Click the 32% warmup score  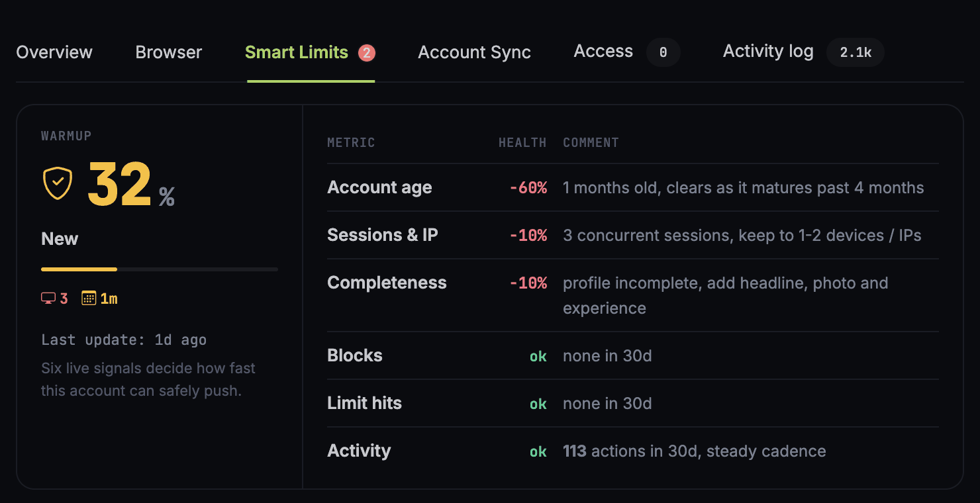[x=130, y=185]
